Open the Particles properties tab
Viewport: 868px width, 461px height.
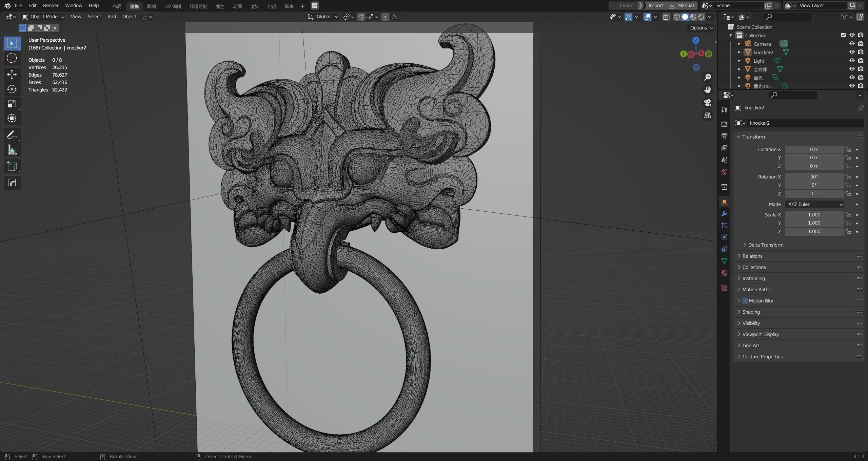tap(724, 226)
